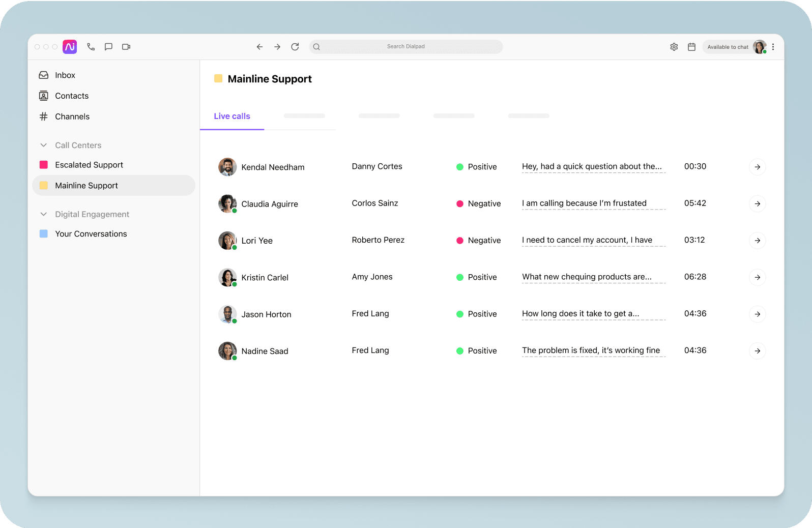Collapse the Digital Engagement section
Viewport: 812px width, 528px height.
44,214
